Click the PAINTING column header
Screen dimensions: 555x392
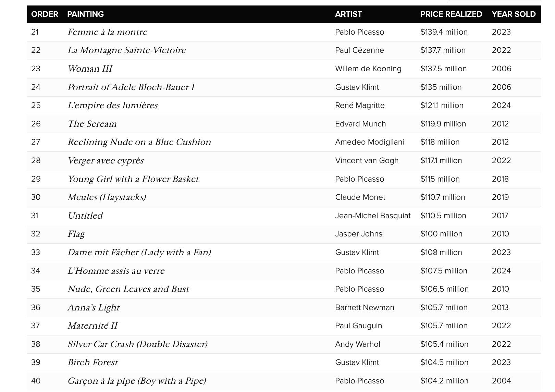[x=85, y=14]
